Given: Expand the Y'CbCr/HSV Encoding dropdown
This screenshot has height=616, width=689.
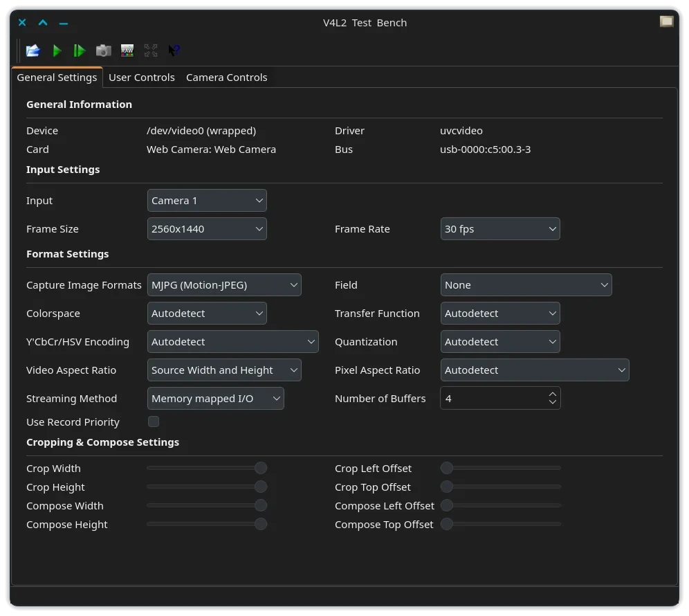Looking at the screenshot, I should [x=233, y=342].
